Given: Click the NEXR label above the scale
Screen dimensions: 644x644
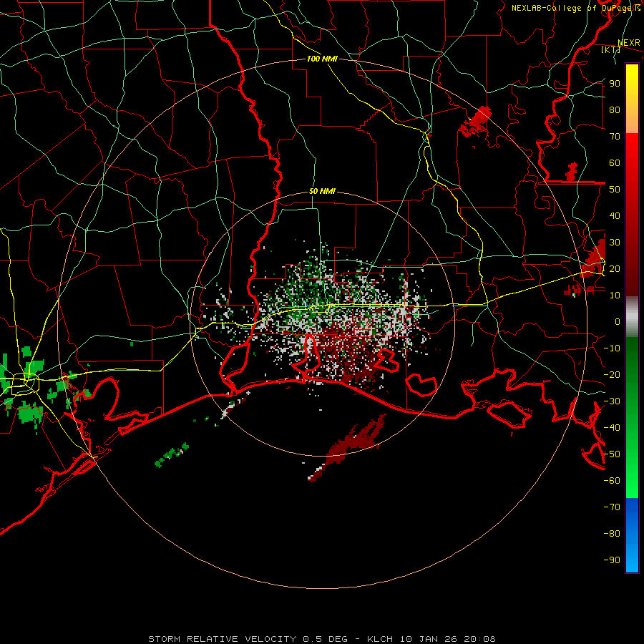Looking at the screenshot, I should coord(628,43).
